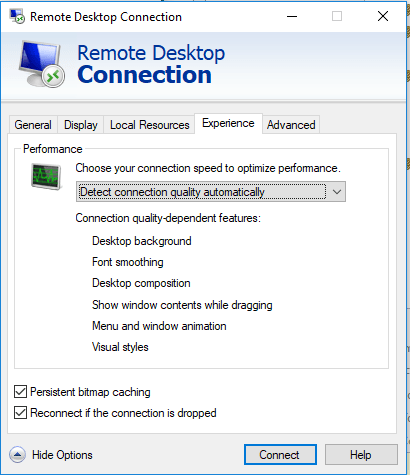The image size is (410, 475).
Task: Open the Local Resources tab
Action: 150,125
